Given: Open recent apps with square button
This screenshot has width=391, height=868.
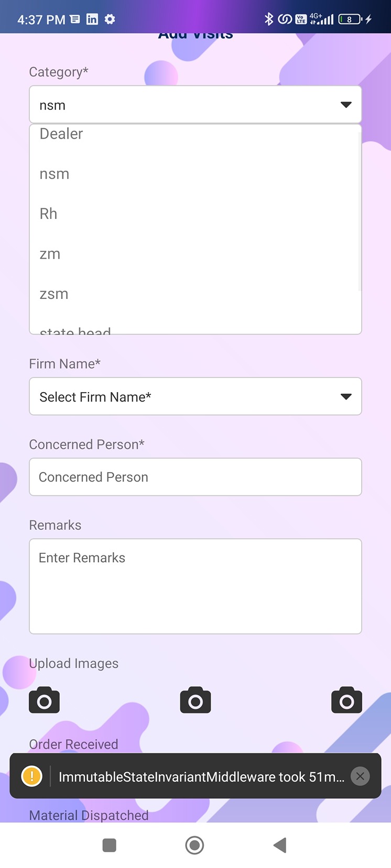Looking at the screenshot, I should pyautogui.click(x=110, y=845).
